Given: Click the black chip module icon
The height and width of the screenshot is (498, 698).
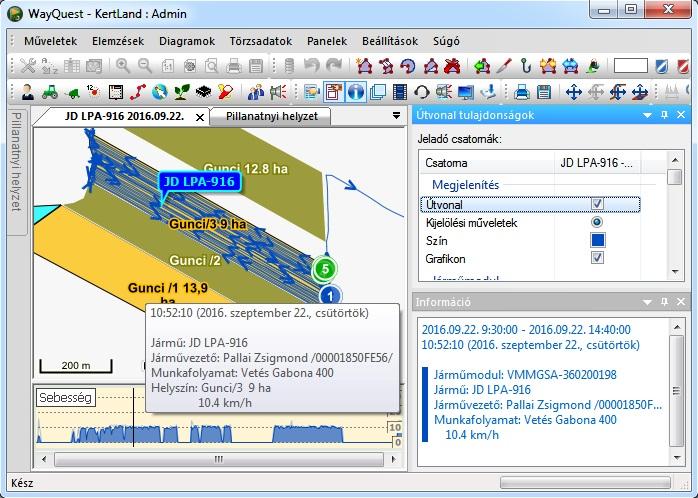Looking at the screenshot, I should point(203,92).
